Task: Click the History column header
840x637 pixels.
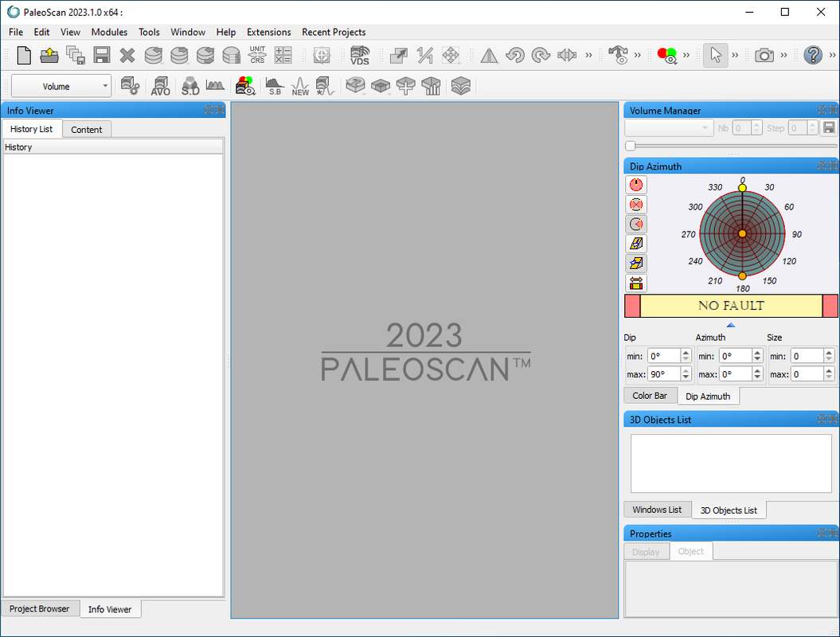Action: [113, 147]
